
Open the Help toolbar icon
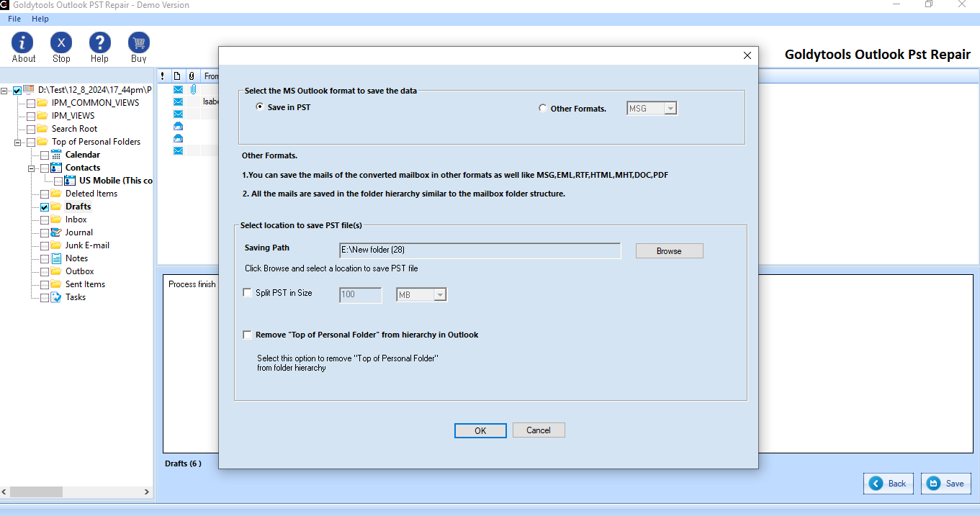point(100,42)
